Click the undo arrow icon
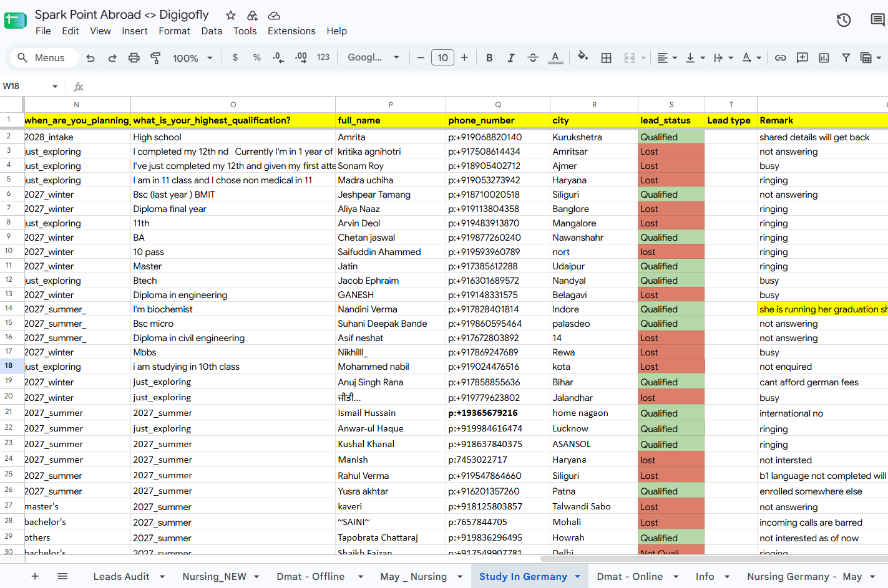Screen dimensions: 888x588 [x=90, y=58]
